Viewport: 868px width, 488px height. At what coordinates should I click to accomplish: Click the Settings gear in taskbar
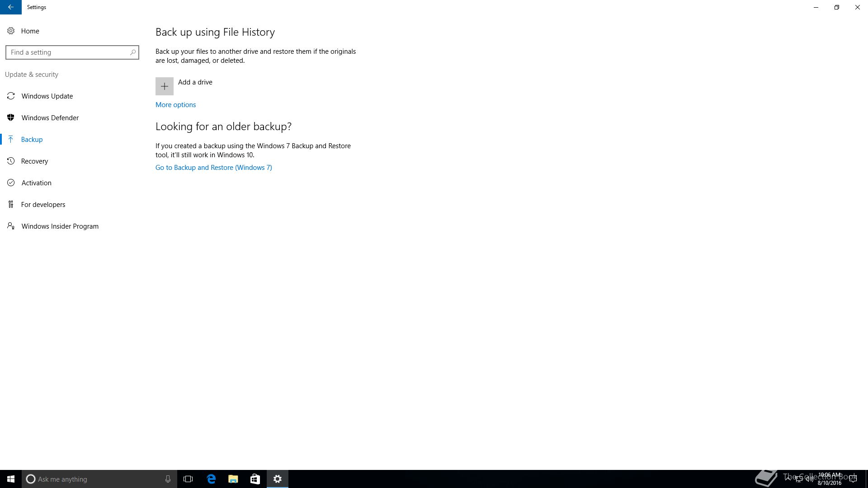278,479
